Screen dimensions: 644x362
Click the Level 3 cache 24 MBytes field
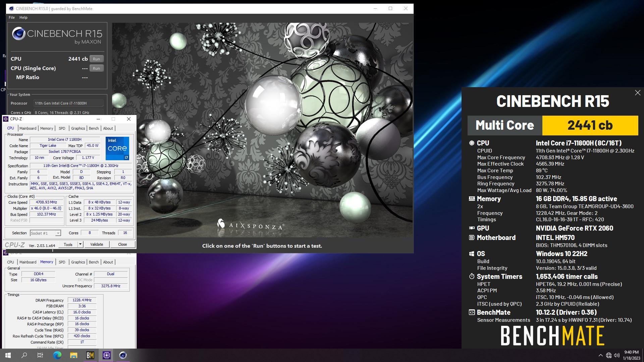[x=100, y=221]
